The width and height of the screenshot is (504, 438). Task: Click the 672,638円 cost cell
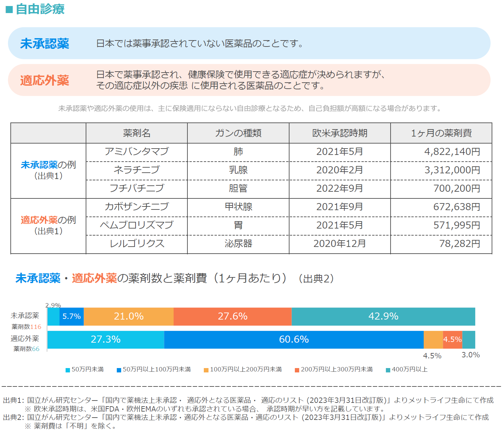(441, 207)
